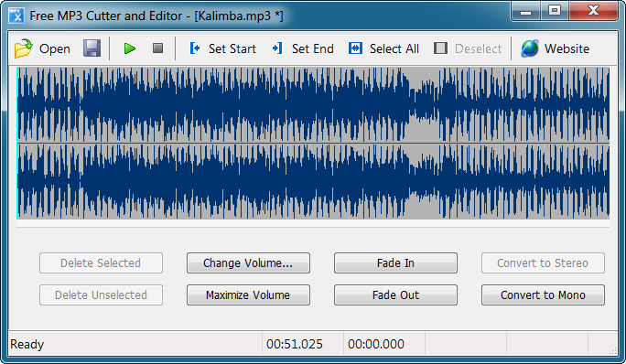Minimize the MP3 Cutter window
Image resolution: width=626 pixels, height=364 pixels.
(526, 11)
